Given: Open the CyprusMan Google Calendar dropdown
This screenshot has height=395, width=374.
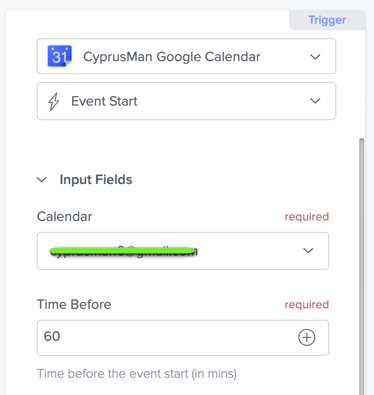Looking at the screenshot, I should coord(186,56).
